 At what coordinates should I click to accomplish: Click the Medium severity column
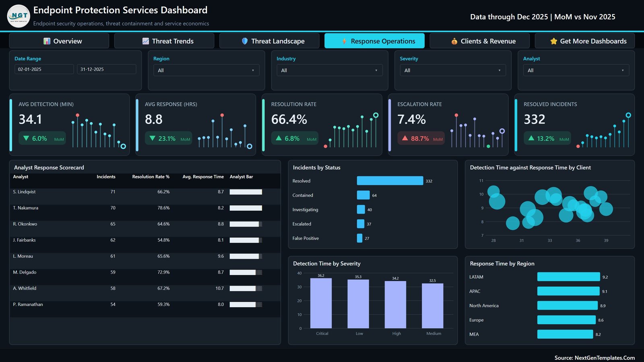click(x=433, y=306)
